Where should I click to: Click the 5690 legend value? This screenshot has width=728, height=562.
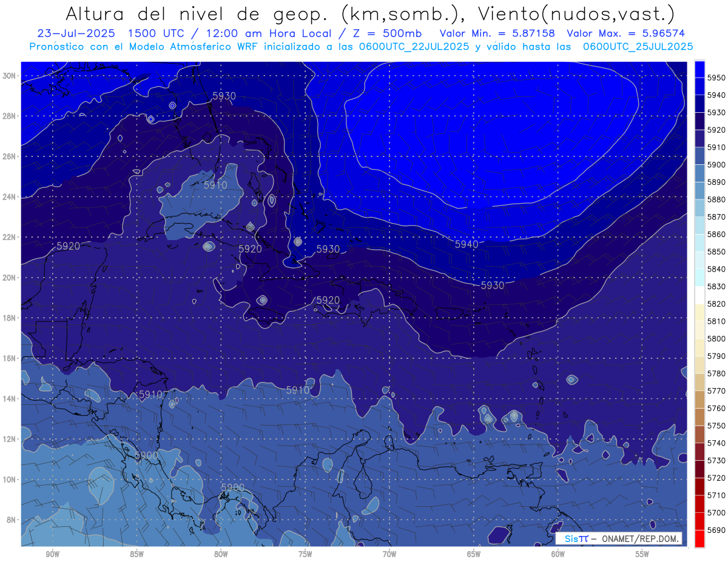(x=716, y=530)
